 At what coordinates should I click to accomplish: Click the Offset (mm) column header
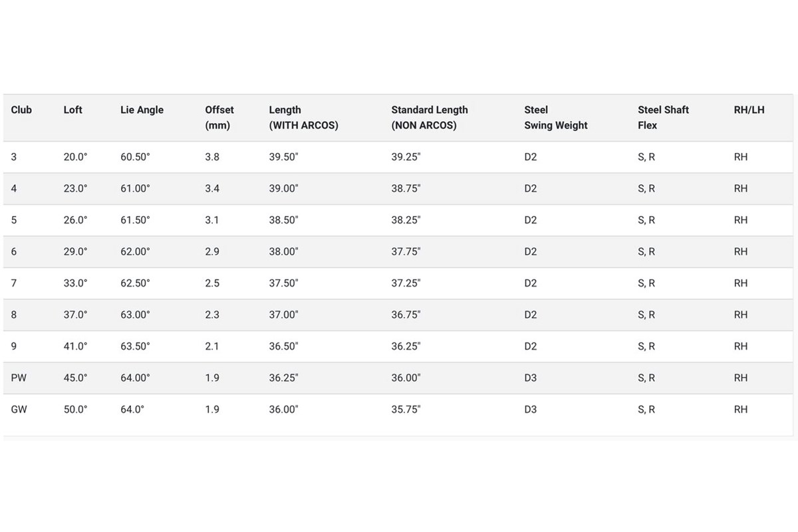point(219,117)
